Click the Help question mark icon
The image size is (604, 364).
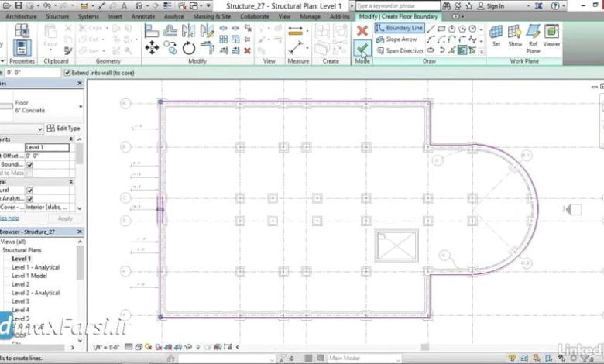click(x=555, y=5)
